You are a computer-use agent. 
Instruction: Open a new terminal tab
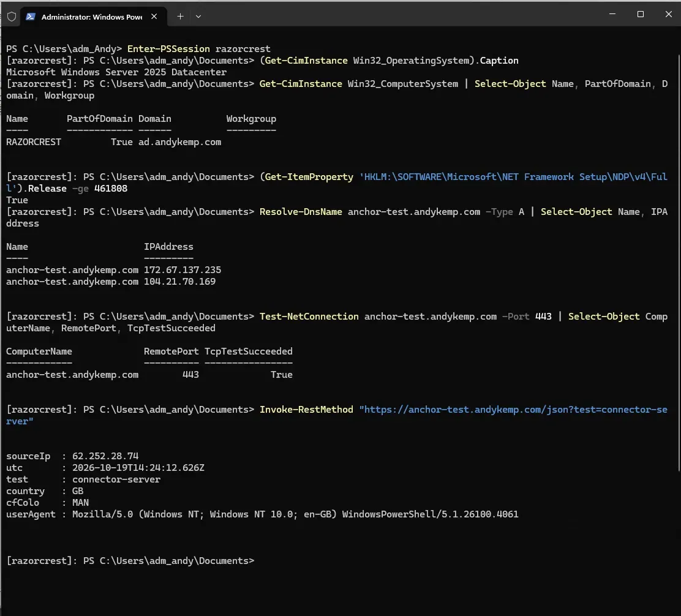(x=180, y=17)
